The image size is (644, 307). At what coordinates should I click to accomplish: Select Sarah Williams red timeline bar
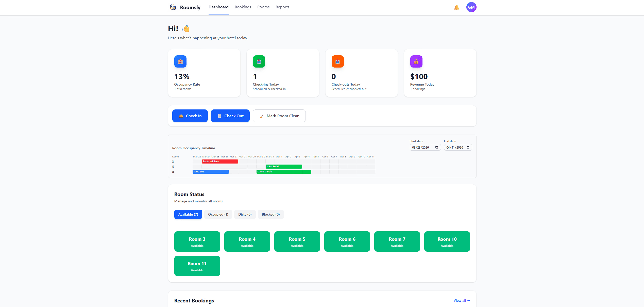click(x=220, y=161)
